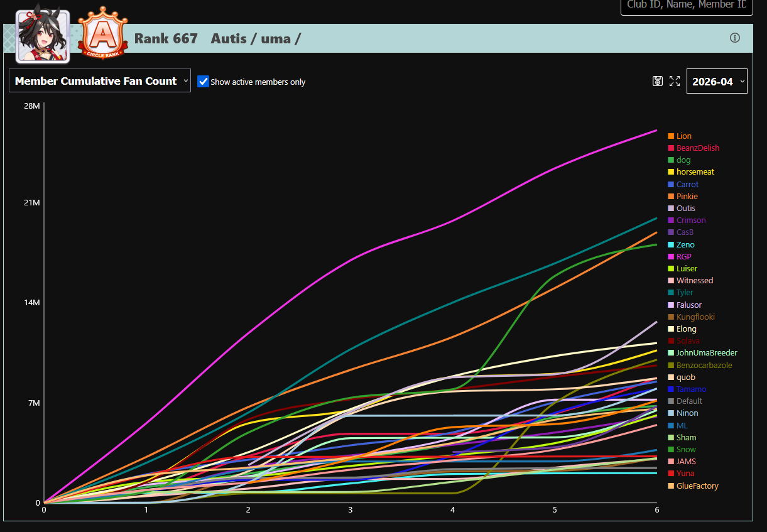Click Falusor legend entry
Viewport: 767px width, 532px height.
(x=685, y=305)
